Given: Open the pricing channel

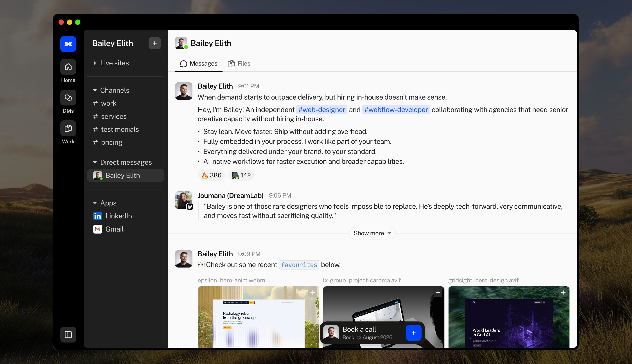Looking at the screenshot, I should pos(126,143).
